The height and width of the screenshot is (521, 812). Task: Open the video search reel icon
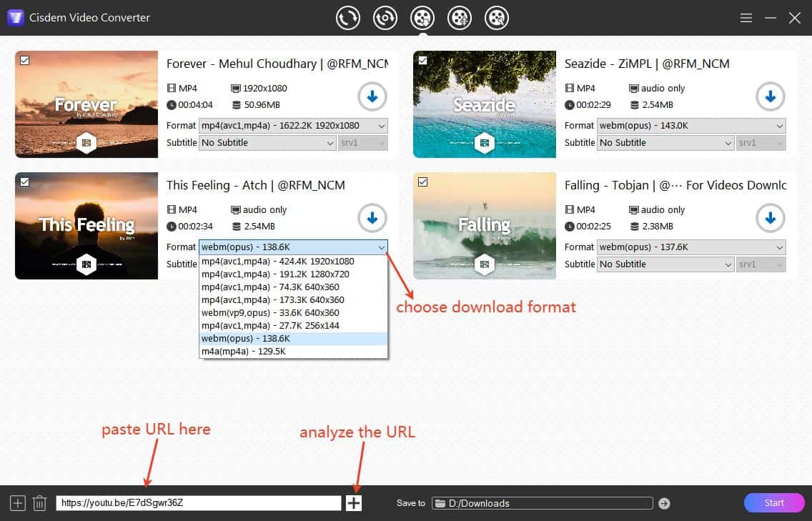point(497,18)
